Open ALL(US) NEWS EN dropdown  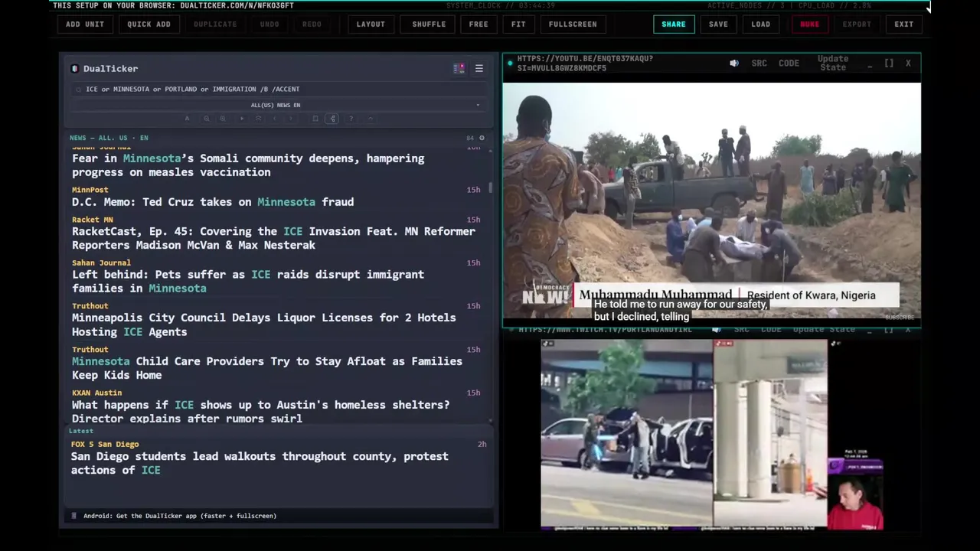(277, 105)
